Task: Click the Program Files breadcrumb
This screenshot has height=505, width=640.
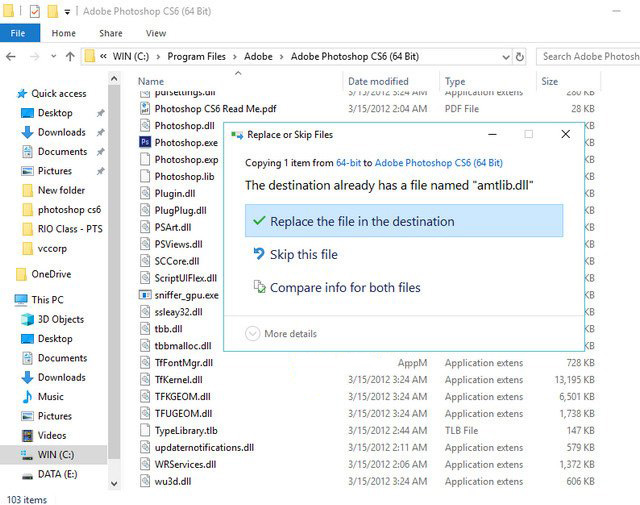Action: click(196, 57)
